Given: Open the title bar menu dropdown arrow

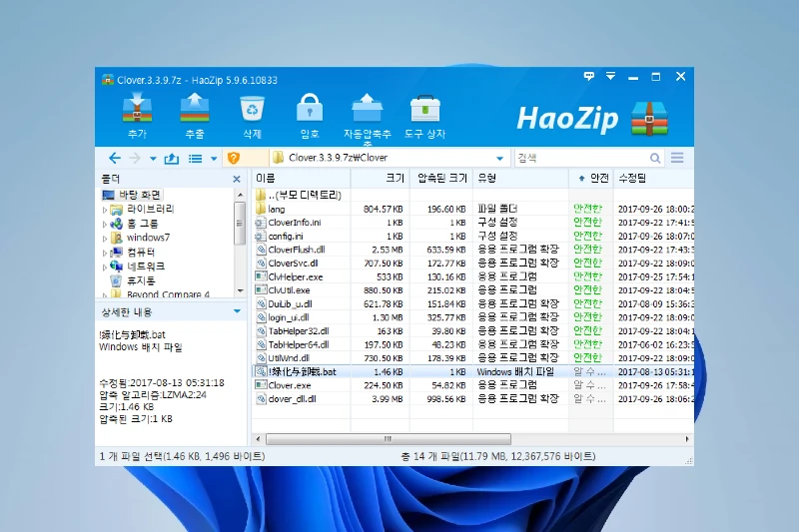Looking at the screenshot, I should click(610, 77).
